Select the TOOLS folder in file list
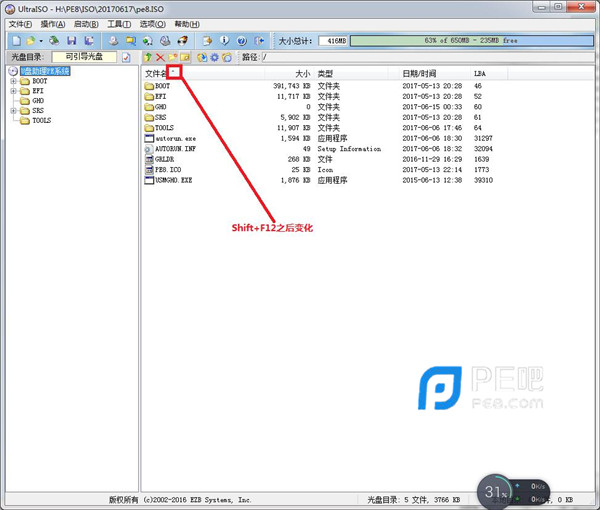600x510 pixels. (x=164, y=128)
